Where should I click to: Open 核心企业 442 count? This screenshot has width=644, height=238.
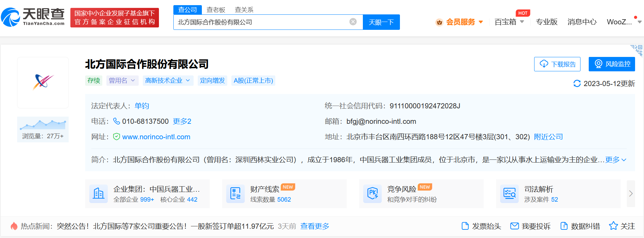point(179,200)
